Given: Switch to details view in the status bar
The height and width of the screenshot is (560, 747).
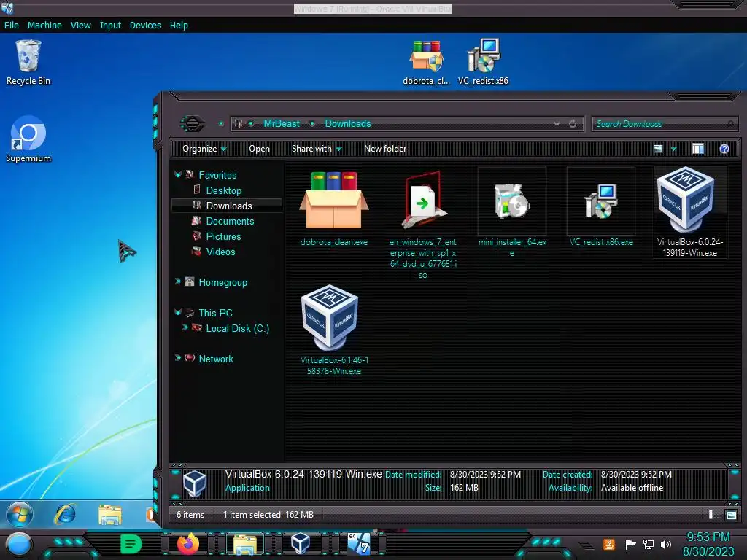Looking at the screenshot, I should (x=711, y=515).
